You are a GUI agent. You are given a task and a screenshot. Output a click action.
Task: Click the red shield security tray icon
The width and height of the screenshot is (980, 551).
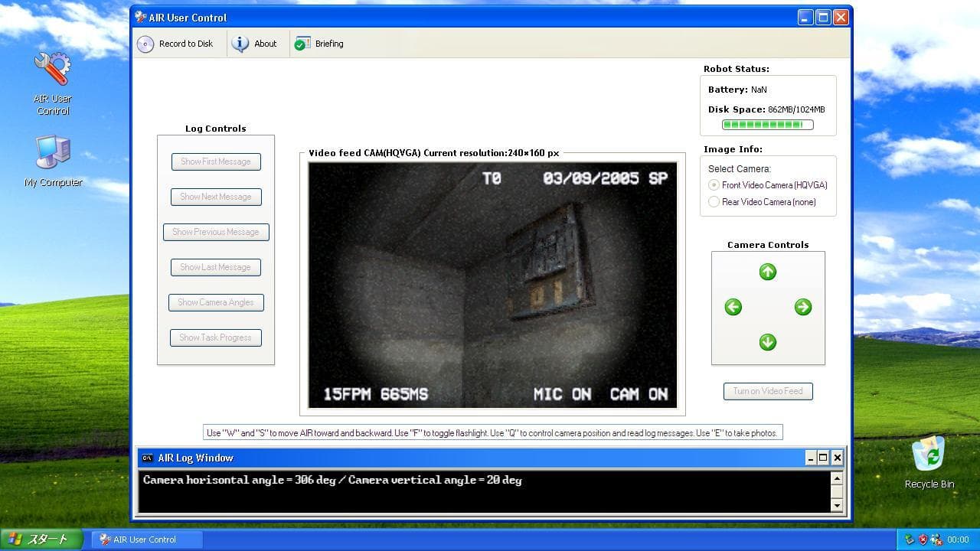coord(923,540)
